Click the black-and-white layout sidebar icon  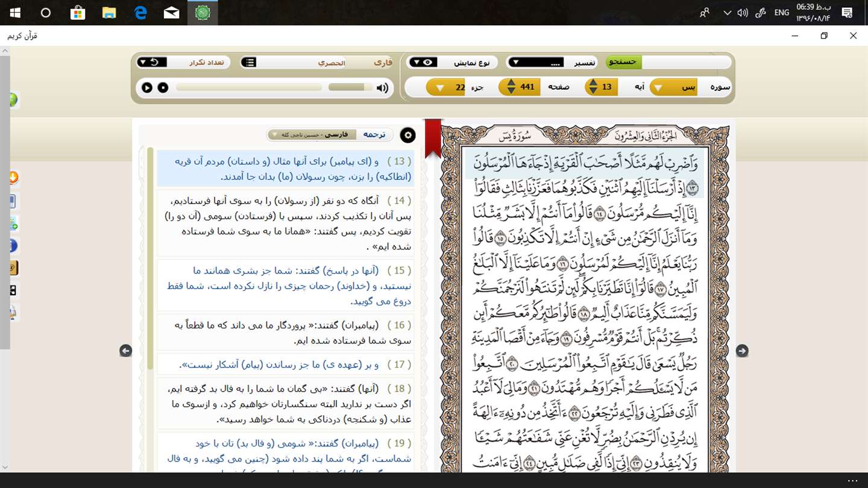tap(13, 290)
